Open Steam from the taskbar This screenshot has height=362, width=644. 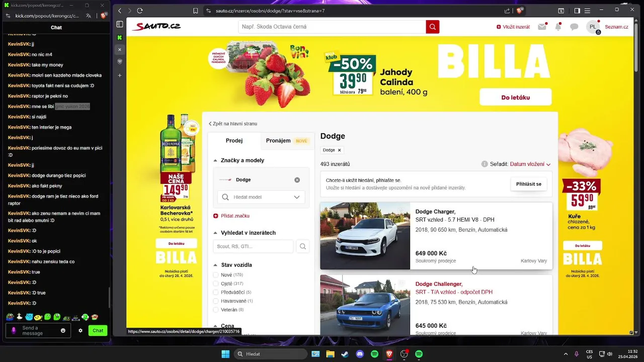tap(345, 354)
